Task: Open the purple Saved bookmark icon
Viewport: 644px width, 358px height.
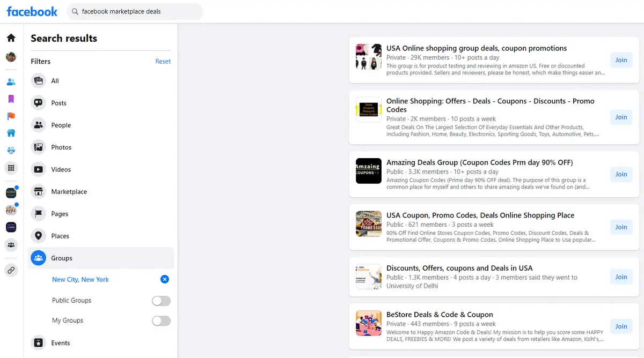Action: [11, 99]
